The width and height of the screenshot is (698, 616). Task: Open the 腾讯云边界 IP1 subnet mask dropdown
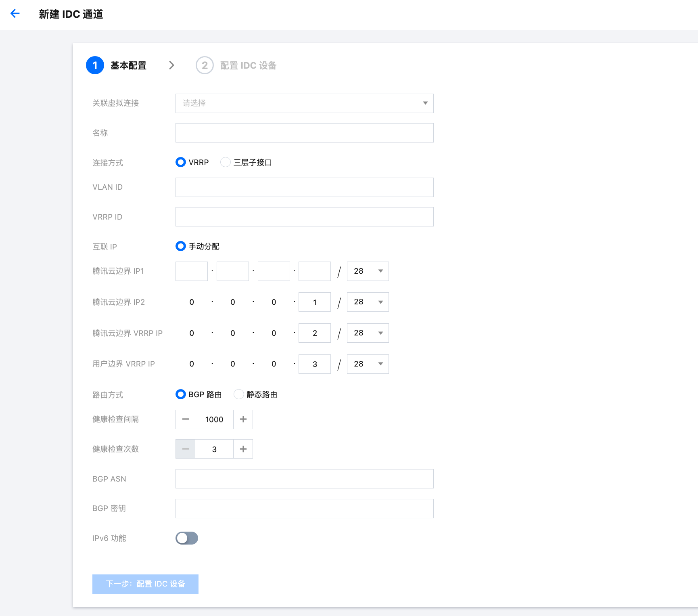[368, 271]
